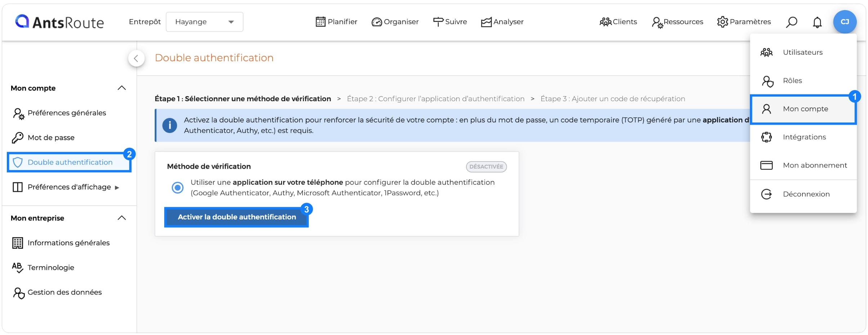Open Préférences d'affichage in sidebar
Screen dimensions: 868x335
pos(68,187)
